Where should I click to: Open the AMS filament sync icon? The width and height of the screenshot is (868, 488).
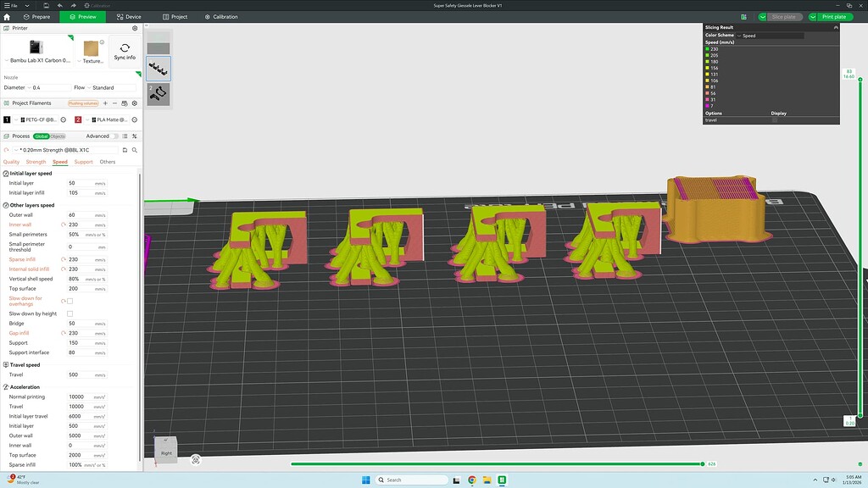click(x=125, y=103)
